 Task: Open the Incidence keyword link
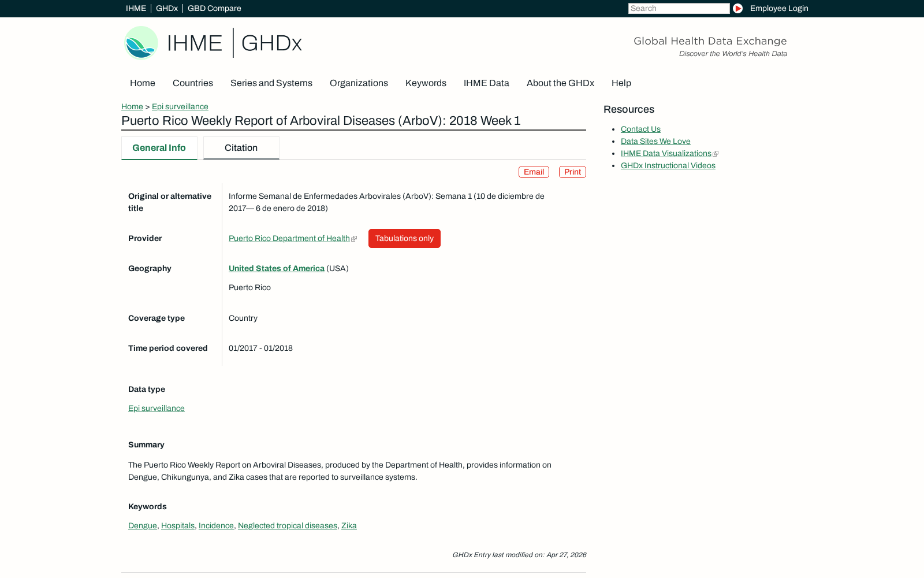click(216, 525)
